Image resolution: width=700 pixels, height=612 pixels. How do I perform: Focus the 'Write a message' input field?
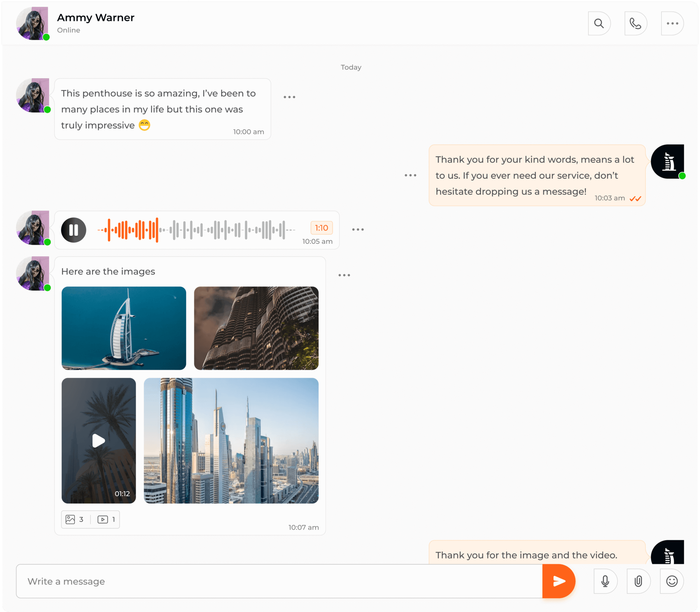[279, 581]
